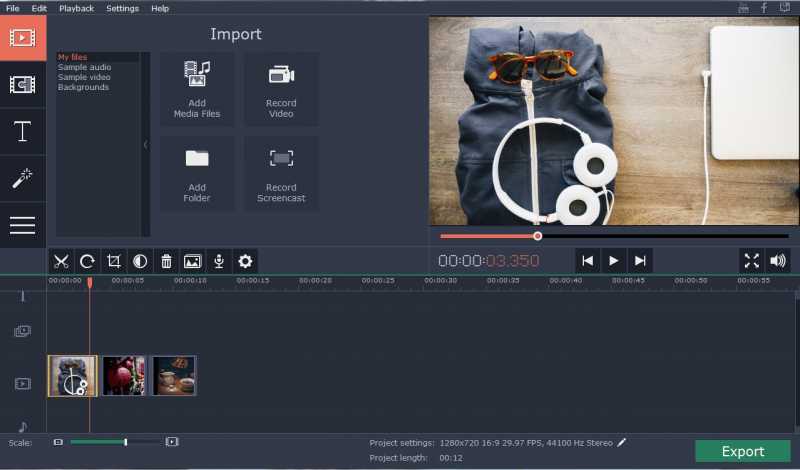Open the Transitions magic wand tab
Viewport: 800px width, 470px height.
(22, 178)
